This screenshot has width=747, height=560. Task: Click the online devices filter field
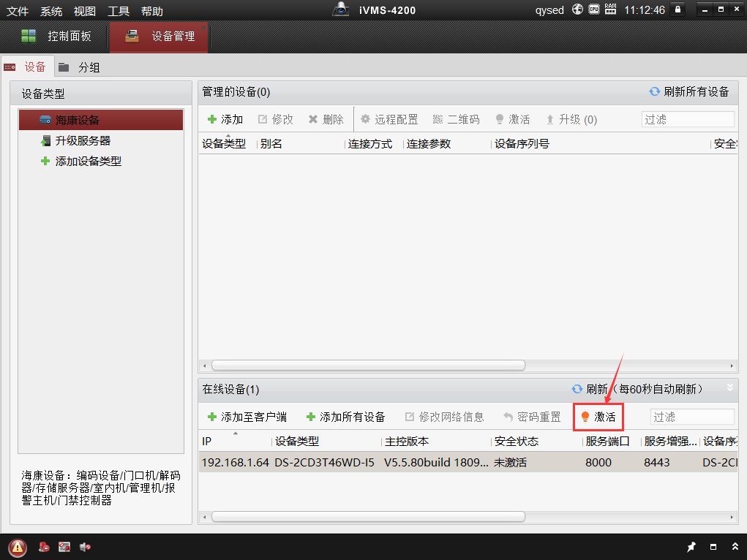point(691,417)
